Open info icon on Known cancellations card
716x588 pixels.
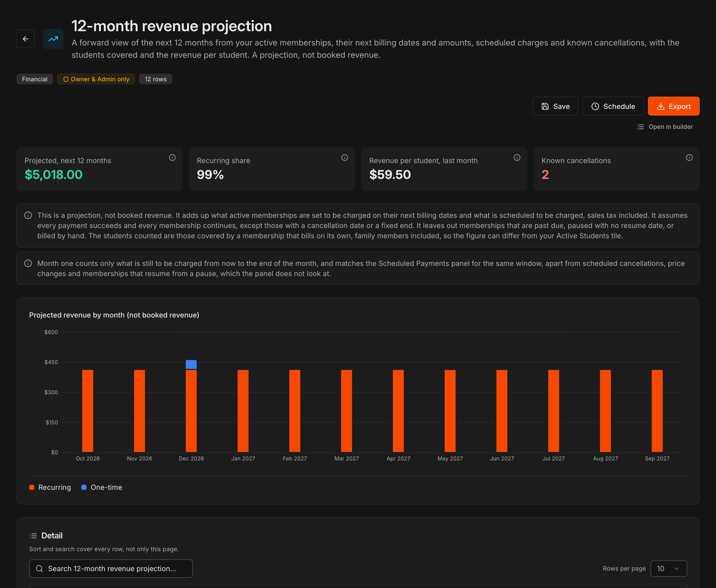[x=689, y=157]
